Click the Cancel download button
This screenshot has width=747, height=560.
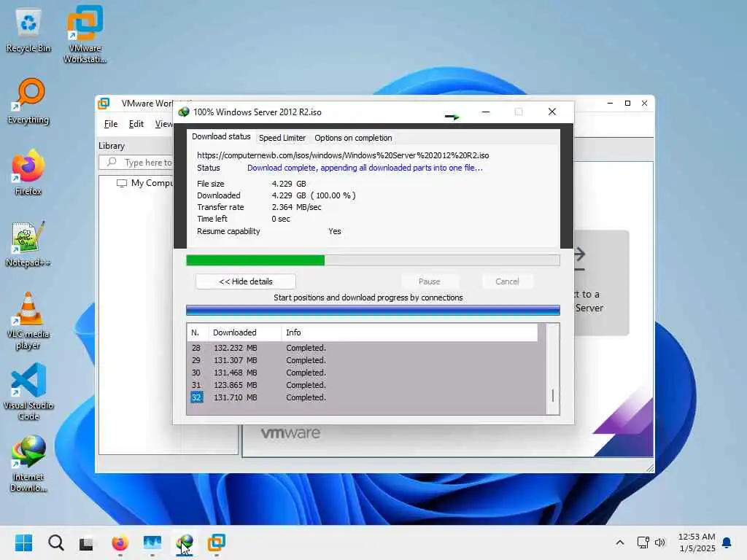[507, 281]
